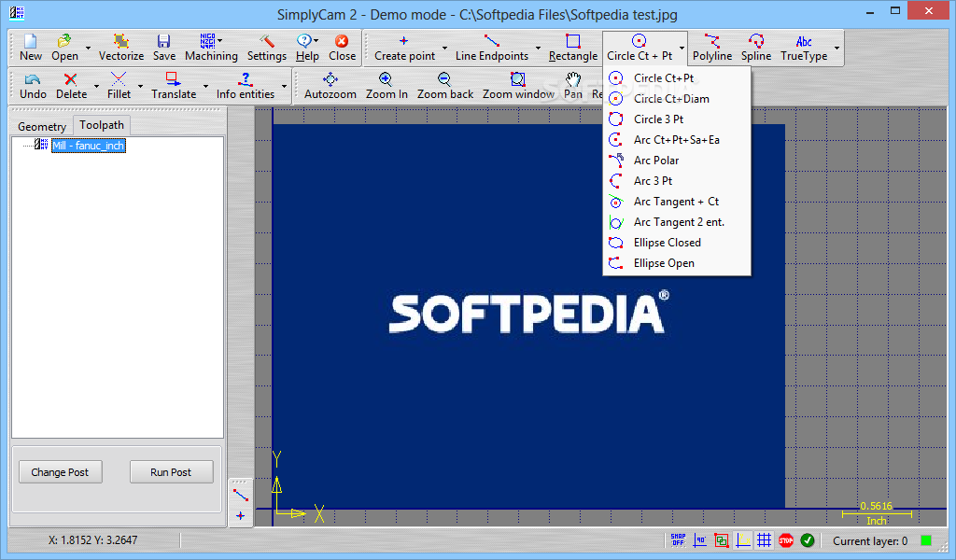The height and width of the screenshot is (560, 956).
Task: Click the green checkmark confirm icon
Action: 808,539
